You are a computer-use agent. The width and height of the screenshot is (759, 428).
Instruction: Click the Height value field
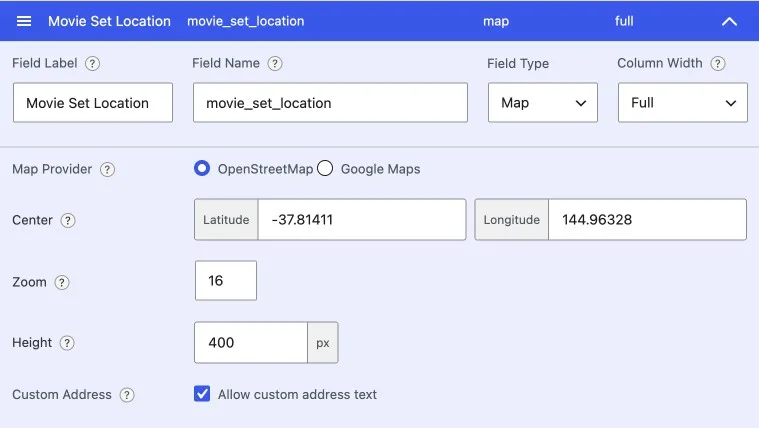(251, 342)
